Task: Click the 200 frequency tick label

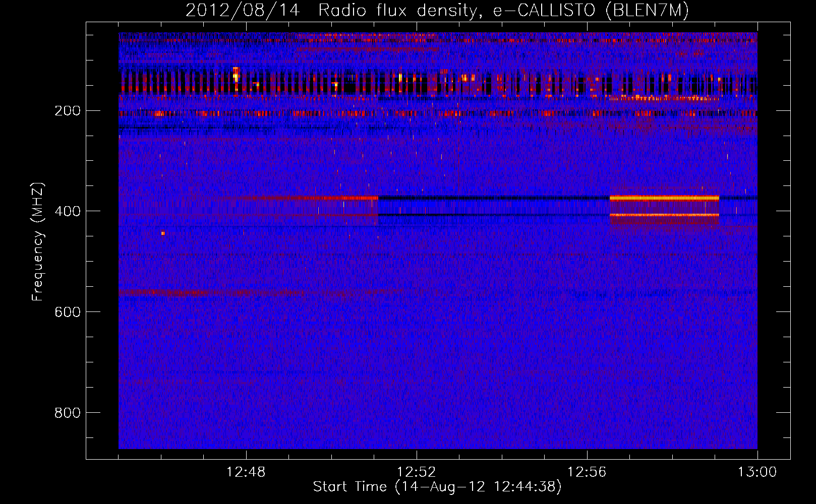Action: click(x=68, y=110)
